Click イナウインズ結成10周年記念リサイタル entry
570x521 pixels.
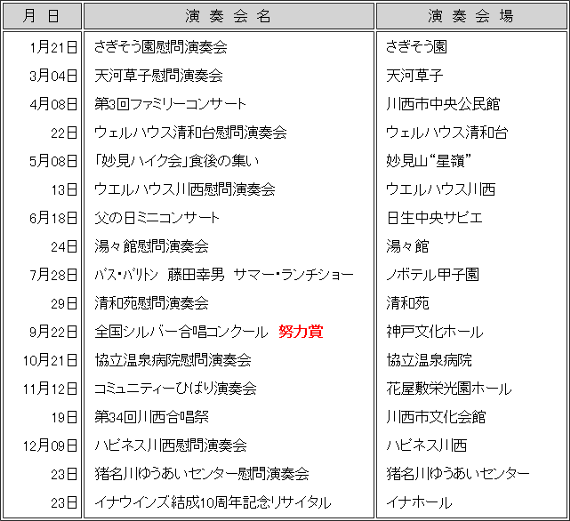point(213,503)
